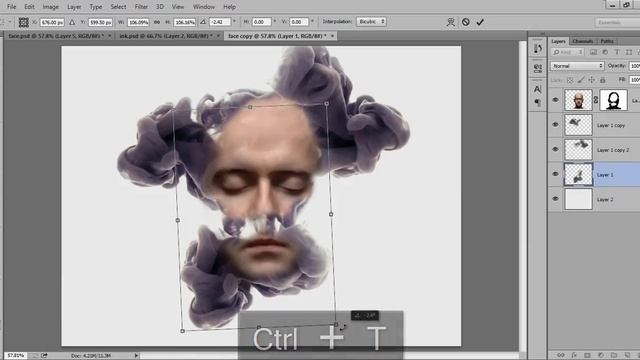Switch to warp mode icon in options bar
The image size is (640, 360).
click(x=451, y=22)
